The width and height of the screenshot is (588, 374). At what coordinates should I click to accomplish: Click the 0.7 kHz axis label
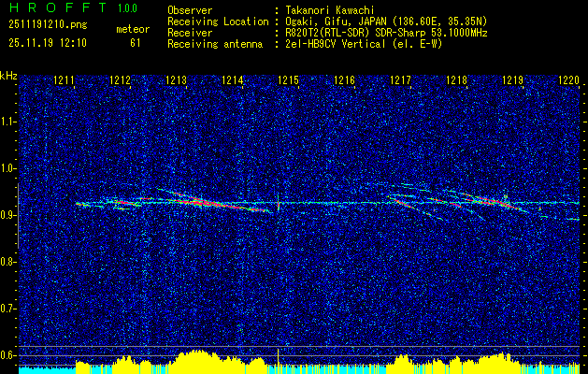(x=8, y=309)
